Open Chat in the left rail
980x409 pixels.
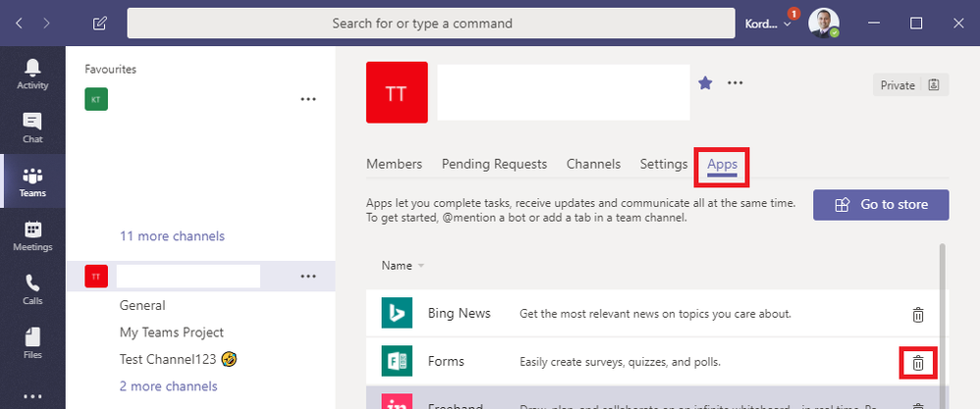tap(32, 128)
